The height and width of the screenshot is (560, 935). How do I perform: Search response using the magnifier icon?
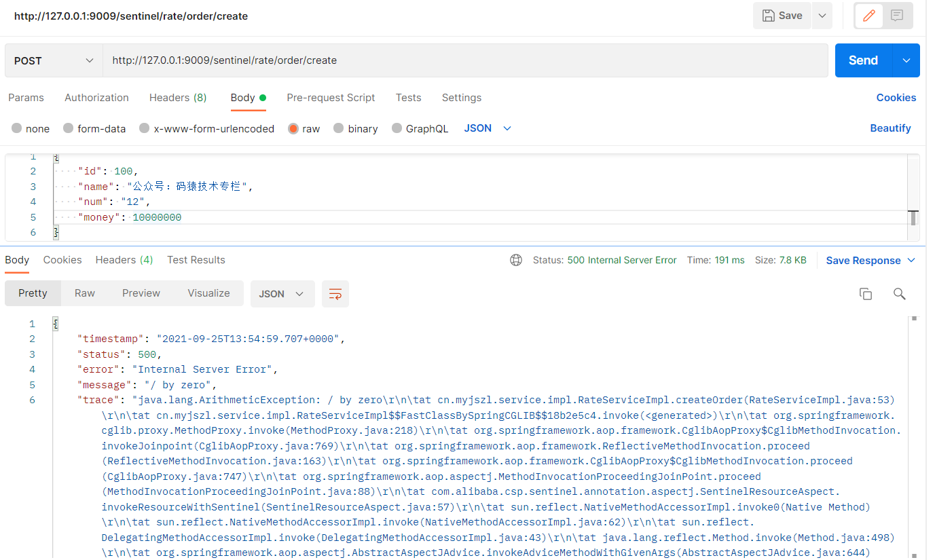coord(900,294)
